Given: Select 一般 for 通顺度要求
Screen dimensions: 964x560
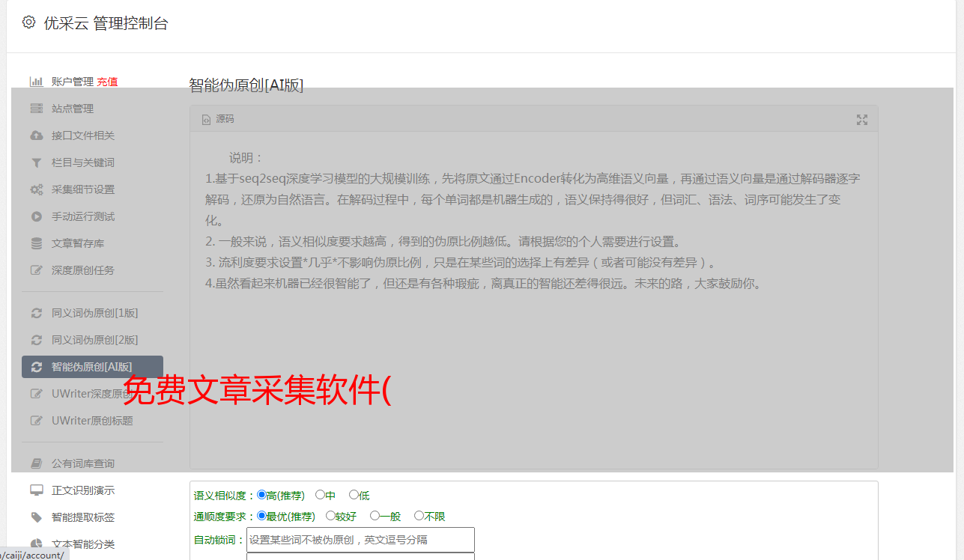Looking at the screenshot, I should coord(375,516).
